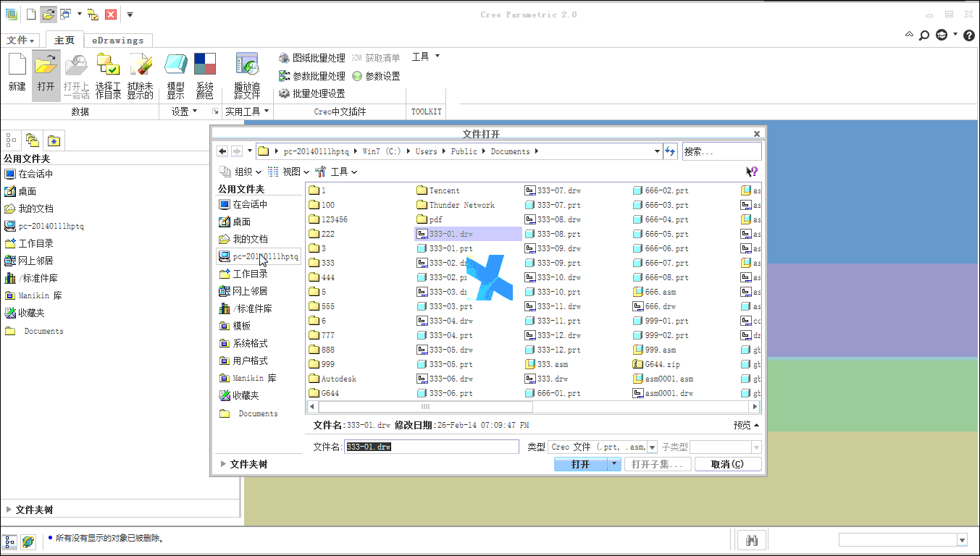Open the 系统颜色 color settings icon
This screenshot has height=556, width=980.
click(205, 75)
